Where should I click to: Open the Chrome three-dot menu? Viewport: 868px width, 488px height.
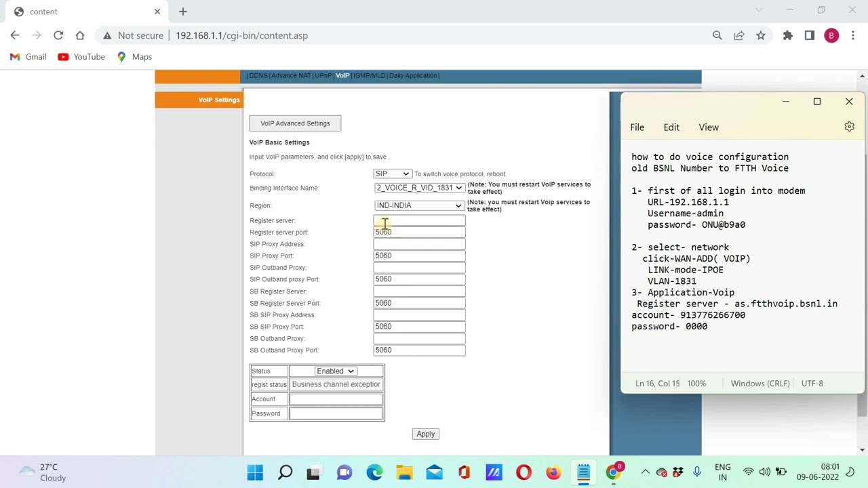pos(853,35)
